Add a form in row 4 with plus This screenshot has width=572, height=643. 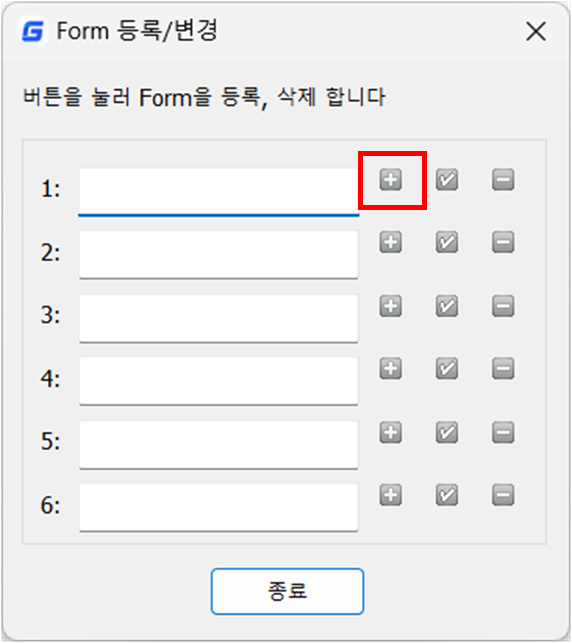390,368
